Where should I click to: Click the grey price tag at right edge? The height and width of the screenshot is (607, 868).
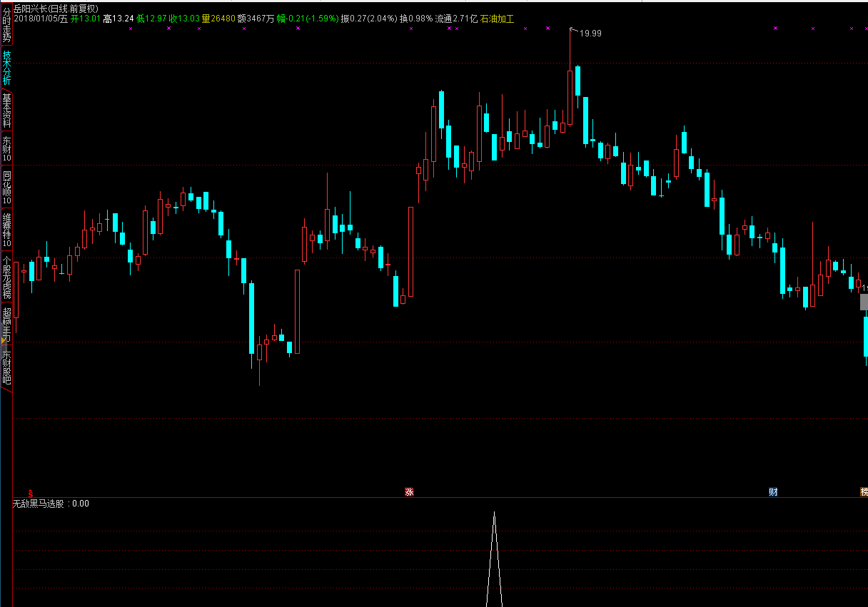pos(864,301)
